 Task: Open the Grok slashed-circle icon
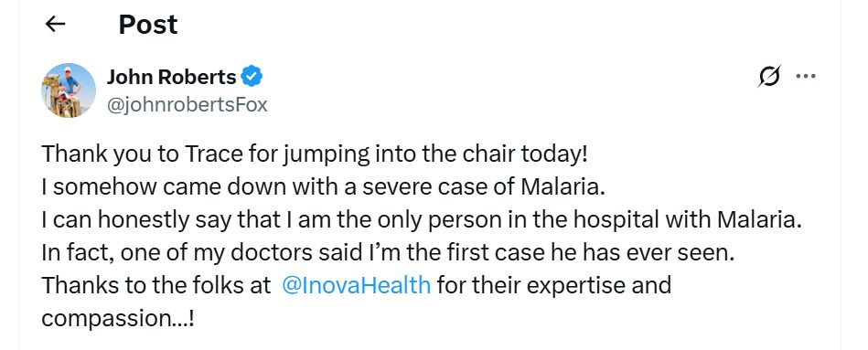pyautogui.click(x=769, y=76)
